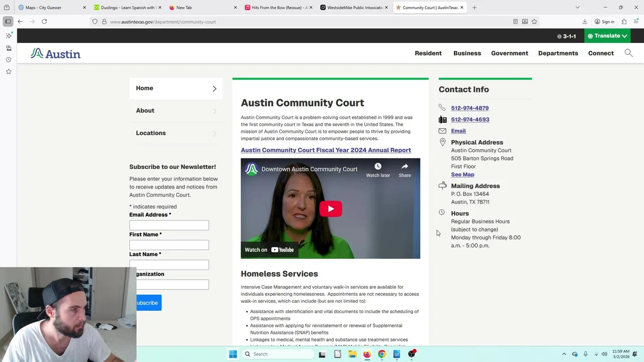Switch to Hits From the Bow tab
The width and height of the screenshot is (644, 362).
(278, 8)
